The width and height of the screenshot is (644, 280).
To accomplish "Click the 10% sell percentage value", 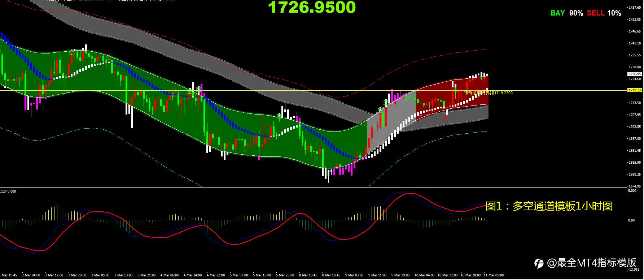I will pyautogui.click(x=614, y=13).
